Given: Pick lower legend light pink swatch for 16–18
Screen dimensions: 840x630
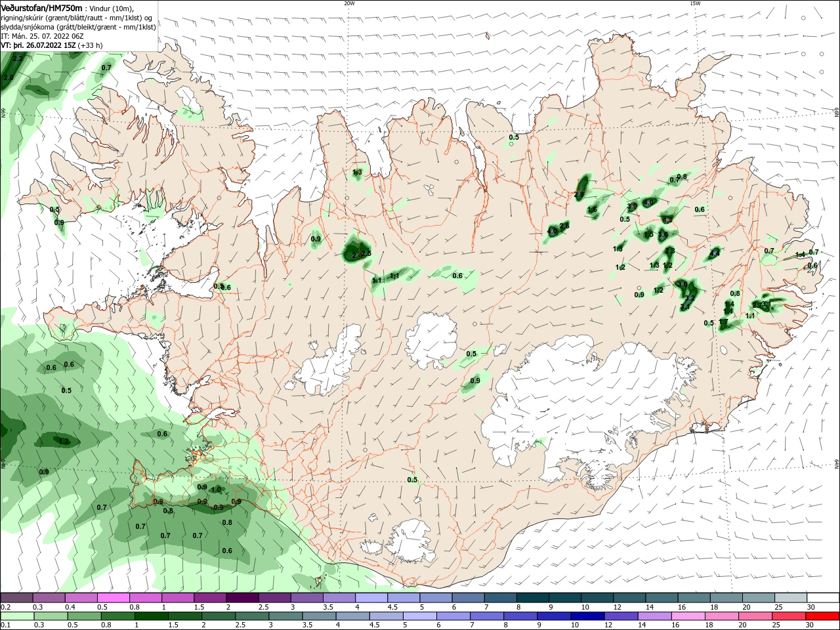Looking at the screenshot, I should pos(688,616).
